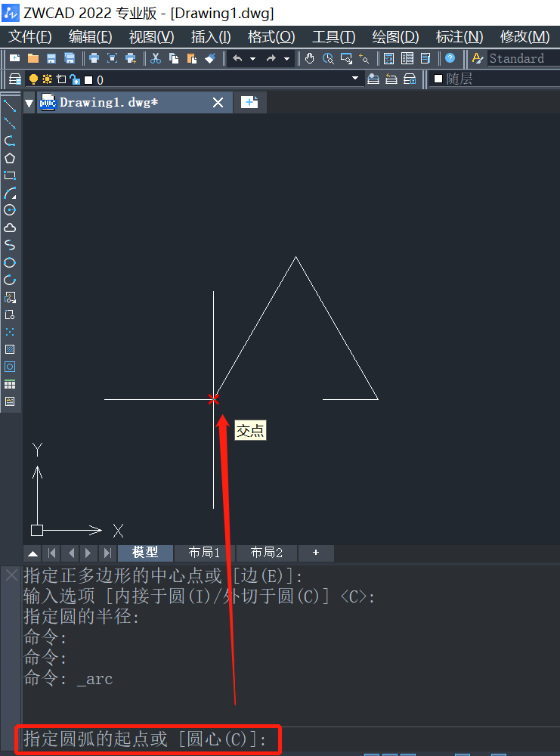The width and height of the screenshot is (560, 756).
Task: Click the Open folder icon
Action: coord(33,58)
